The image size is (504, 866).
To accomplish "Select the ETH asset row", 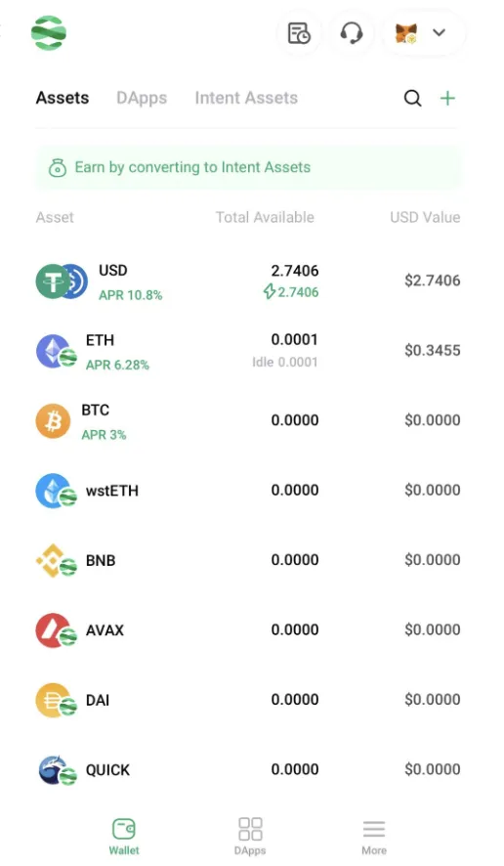I will [x=248, y=351].
